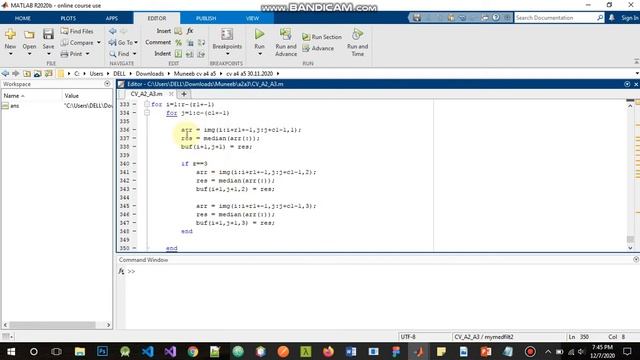
Task: Click Downloads in the folder path
Action: click(x=149, y=73)
